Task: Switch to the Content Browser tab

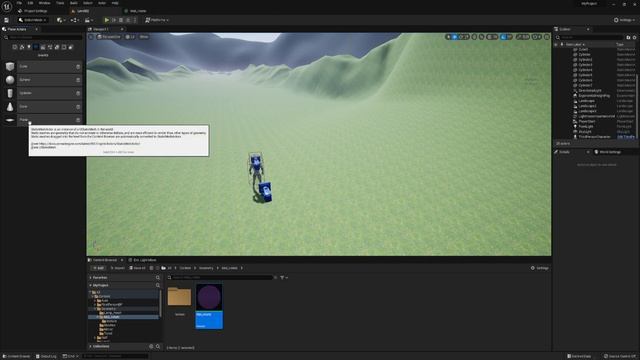Action: pos(104,260)
